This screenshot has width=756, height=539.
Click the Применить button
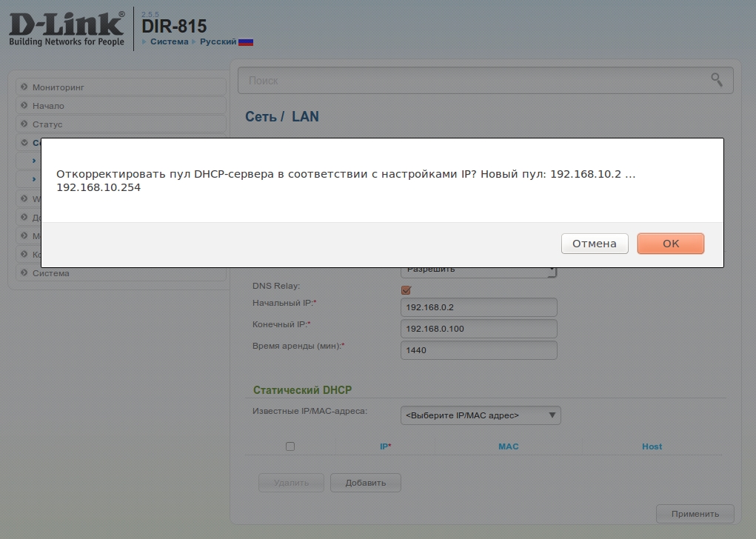tap(695, 514)
